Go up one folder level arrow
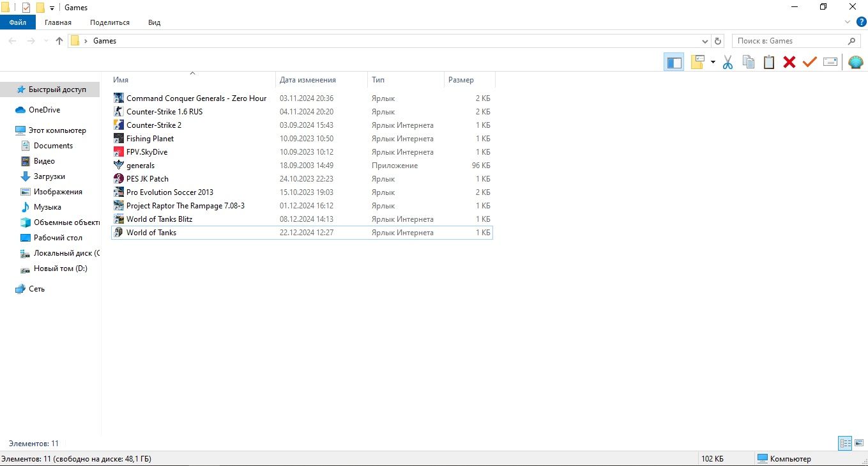868x466 pixels. click(59, 41)
